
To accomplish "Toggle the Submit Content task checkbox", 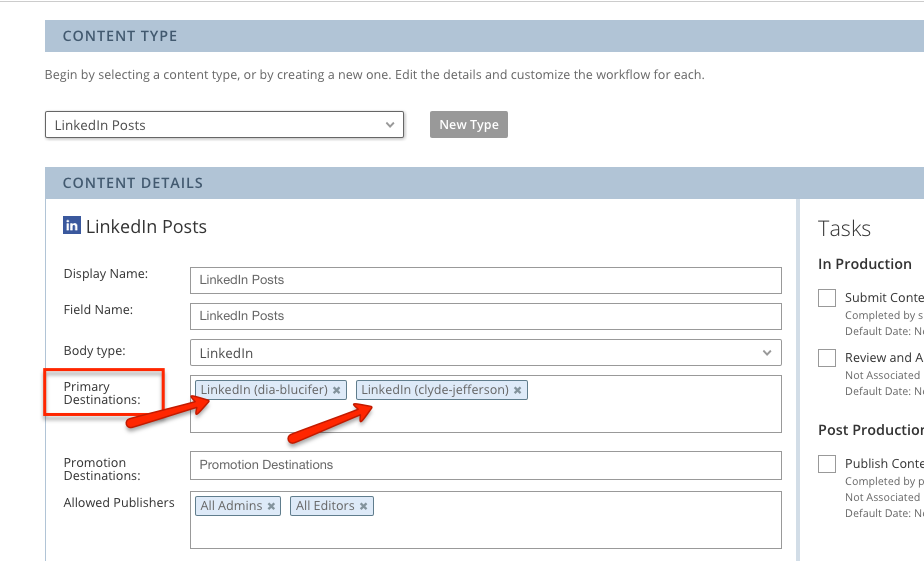I will pyautogui.click(x=827, y=298).
